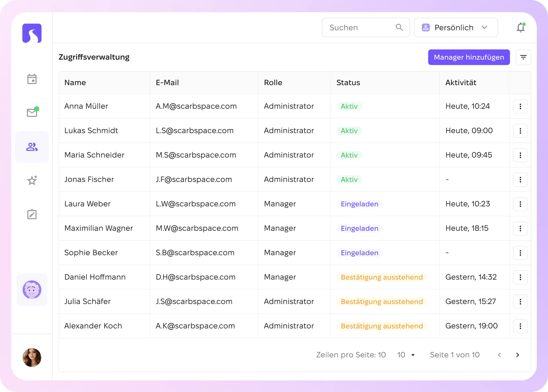
Task: Open row menu for Maximilian Wagner
Action: [520, 228]
